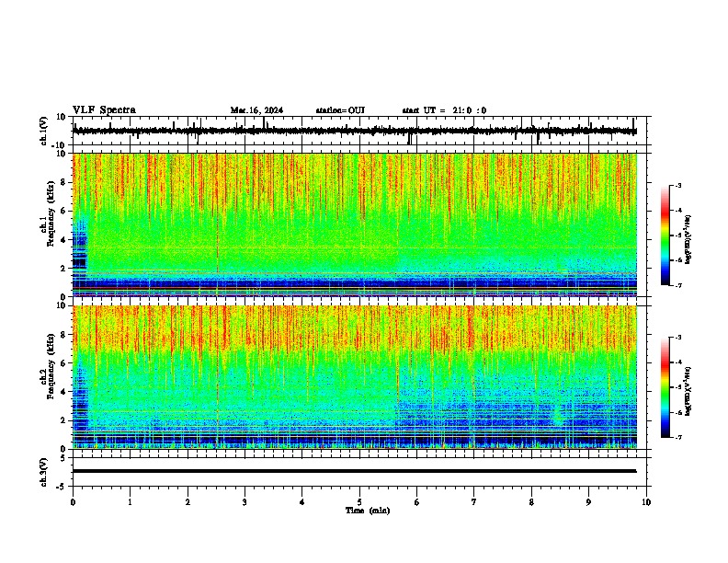Screen dimensions: 728x563
Task: Click the ch.1 color bar log(PSD) unit label
Action: tap(688, 240)
